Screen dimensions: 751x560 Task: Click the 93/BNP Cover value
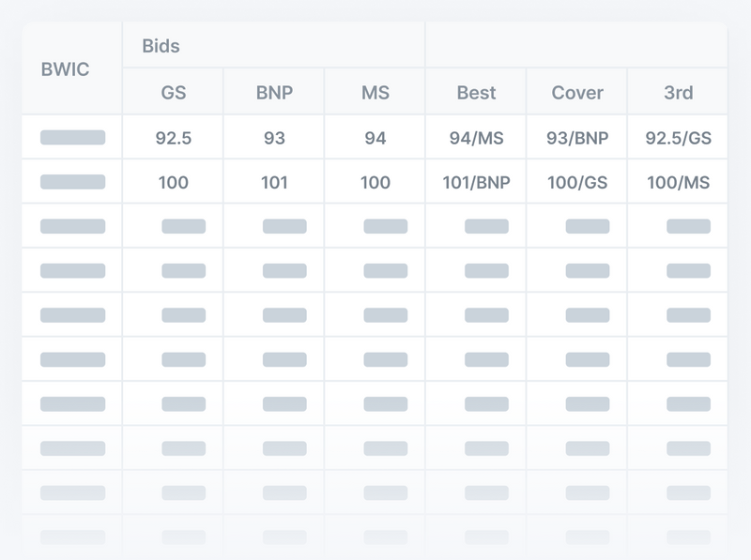[578, 136]
